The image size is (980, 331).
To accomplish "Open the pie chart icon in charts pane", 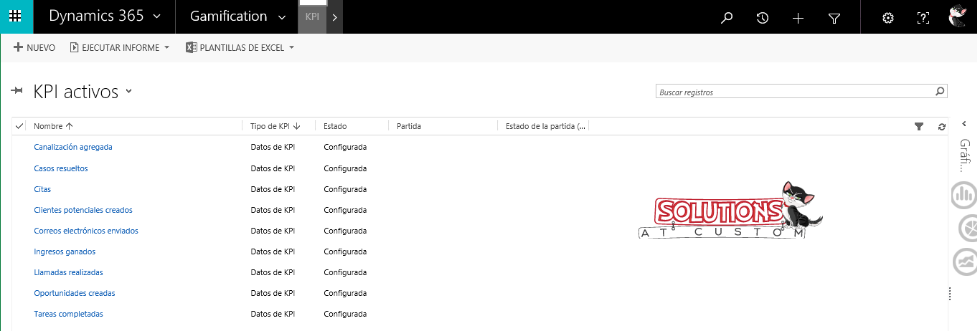I will (967, 228).
